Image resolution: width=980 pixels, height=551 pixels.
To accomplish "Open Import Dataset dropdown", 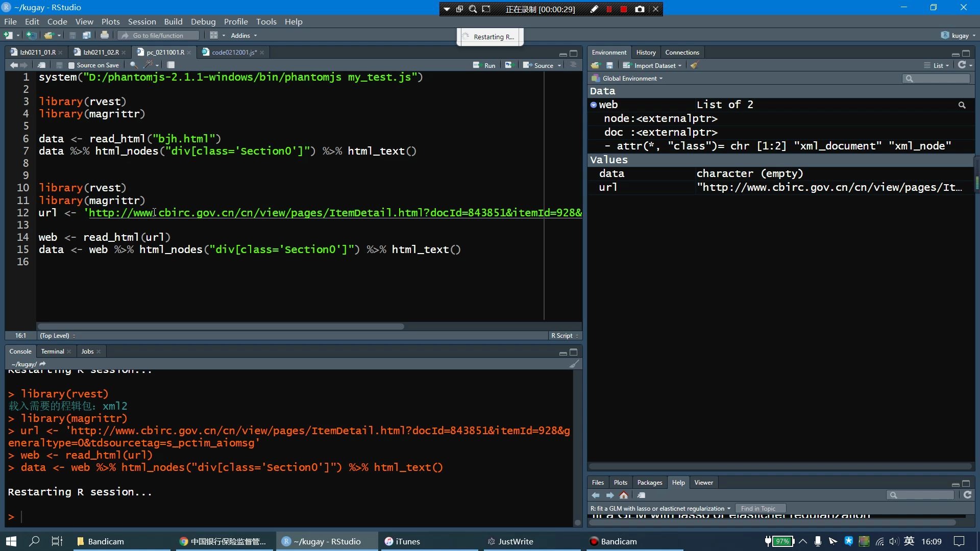I will (652, 65).
